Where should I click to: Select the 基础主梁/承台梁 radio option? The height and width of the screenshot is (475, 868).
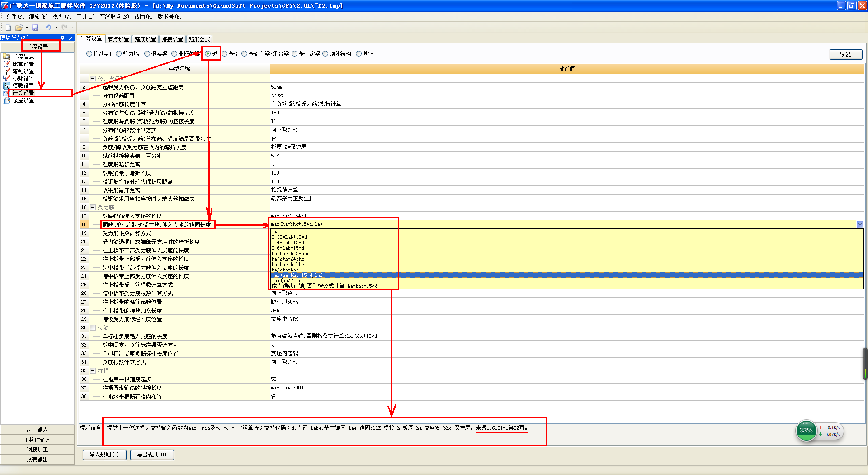265,53
